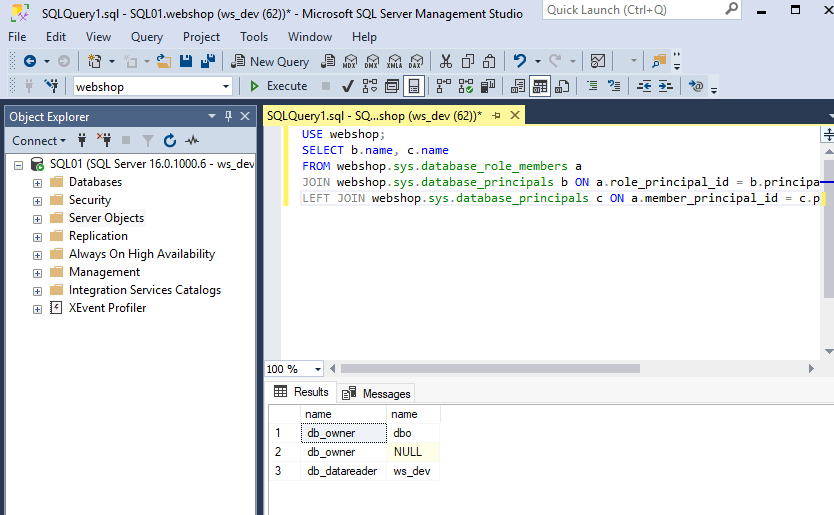834x515 pixels.
Task: Expand the Management folder
Action: (37, 273)
